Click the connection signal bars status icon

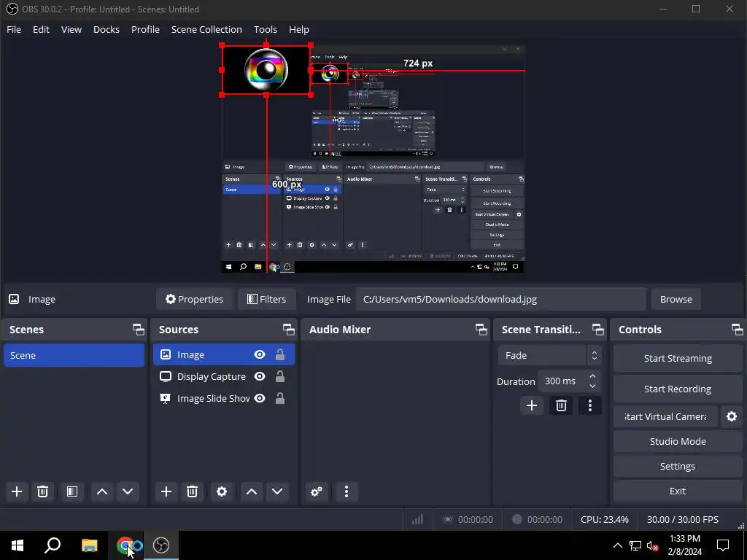[418, 519]
